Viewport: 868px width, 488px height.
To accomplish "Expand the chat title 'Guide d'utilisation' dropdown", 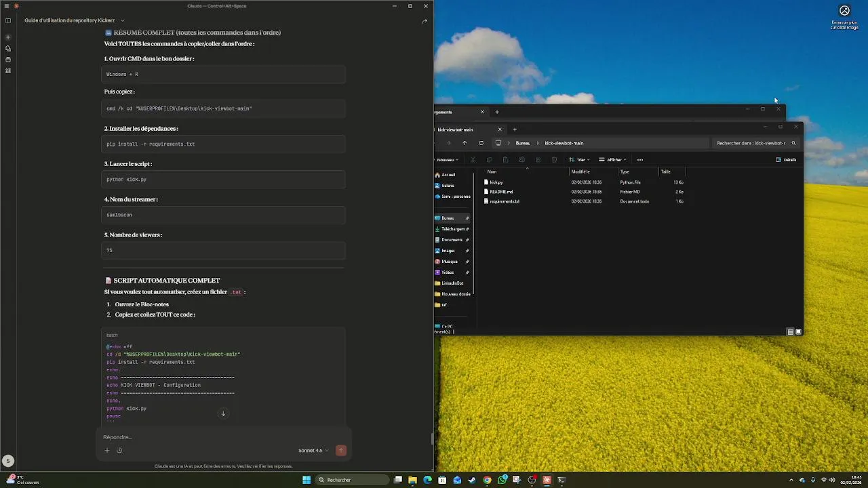I will [123, 21].
